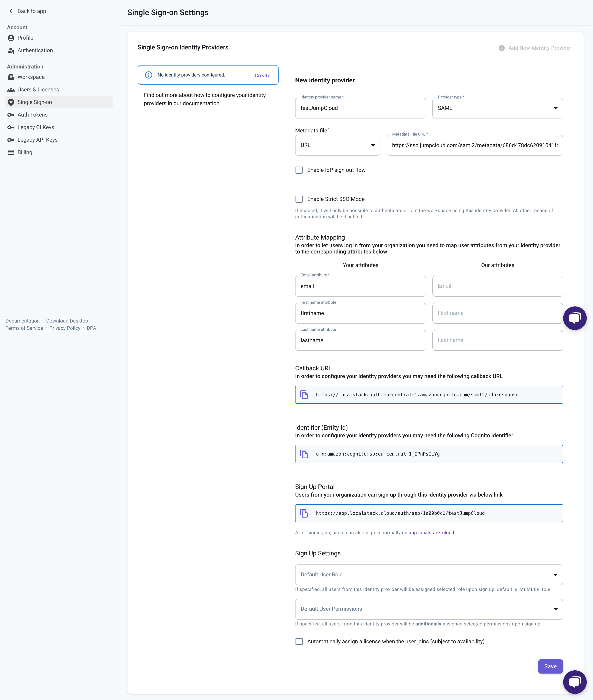
Task: Save the new identity provider settings
Action: pyautogui.click(x=550, y=666)
